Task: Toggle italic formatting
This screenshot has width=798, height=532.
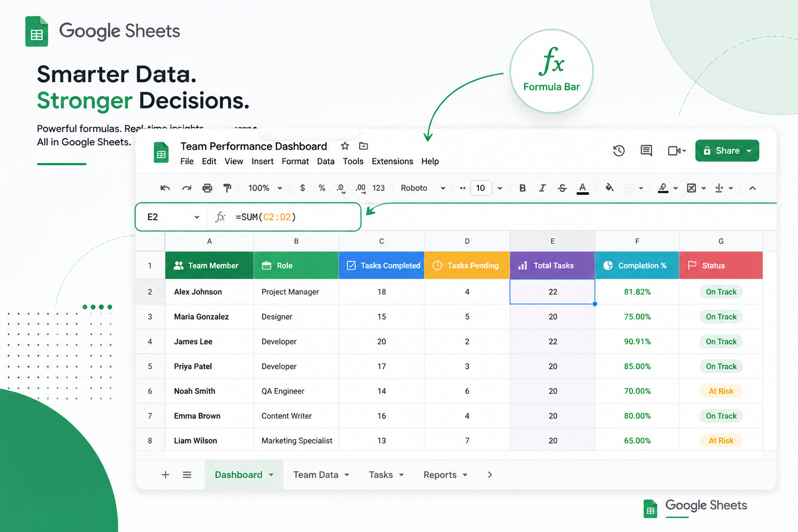Action: (542, 188)
